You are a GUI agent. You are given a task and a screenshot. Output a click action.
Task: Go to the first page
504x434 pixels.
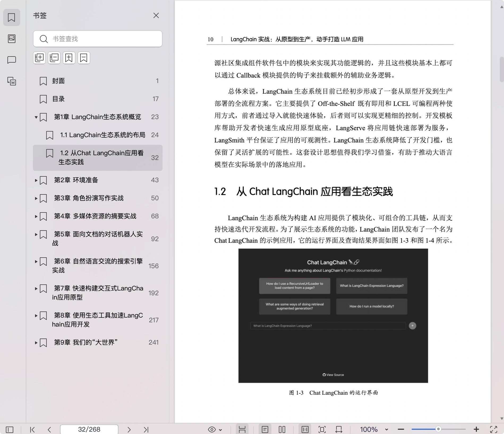pyautogui.click(x=32, y=429)
